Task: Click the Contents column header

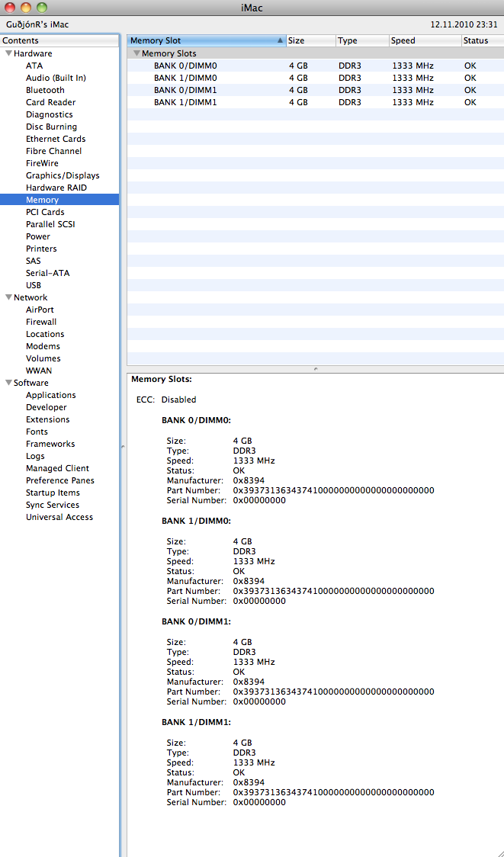Action: click(x=59, y=40)
